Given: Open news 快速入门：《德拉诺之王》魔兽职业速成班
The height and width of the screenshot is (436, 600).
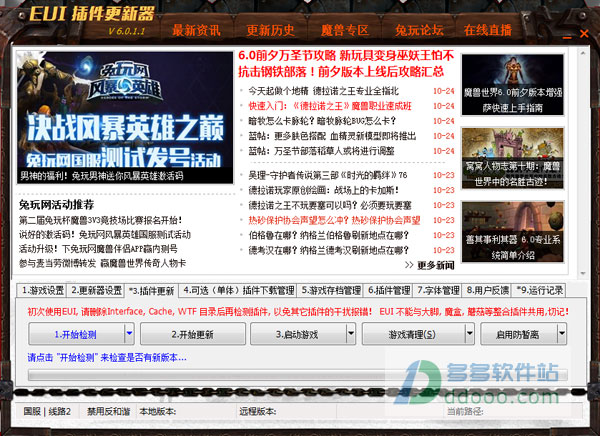Looking at the screenshot, I should tap(330, 106).
